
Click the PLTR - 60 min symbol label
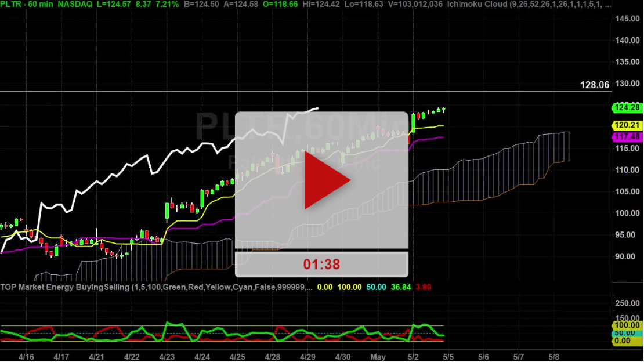click(27, 5)
